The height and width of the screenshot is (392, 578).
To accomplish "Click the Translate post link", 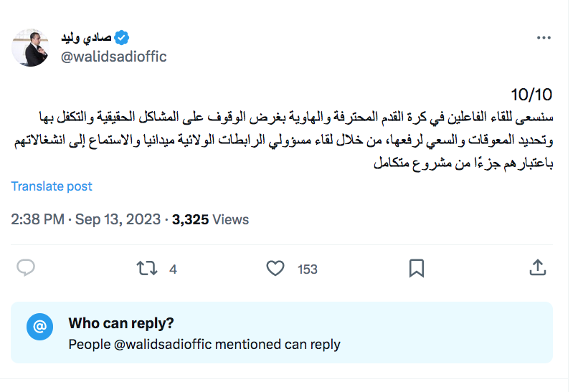I will click(52, 186).
